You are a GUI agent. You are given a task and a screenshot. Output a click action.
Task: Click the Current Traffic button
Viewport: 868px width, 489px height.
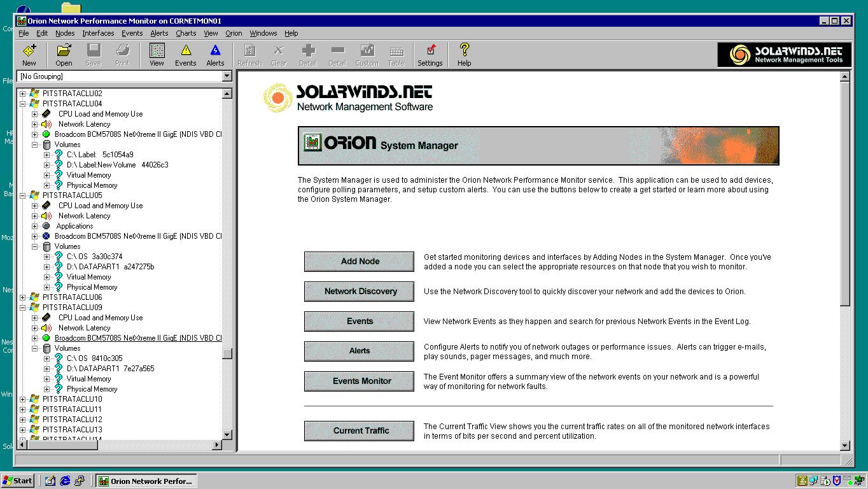pyautogui.click(x=360, y=430)
